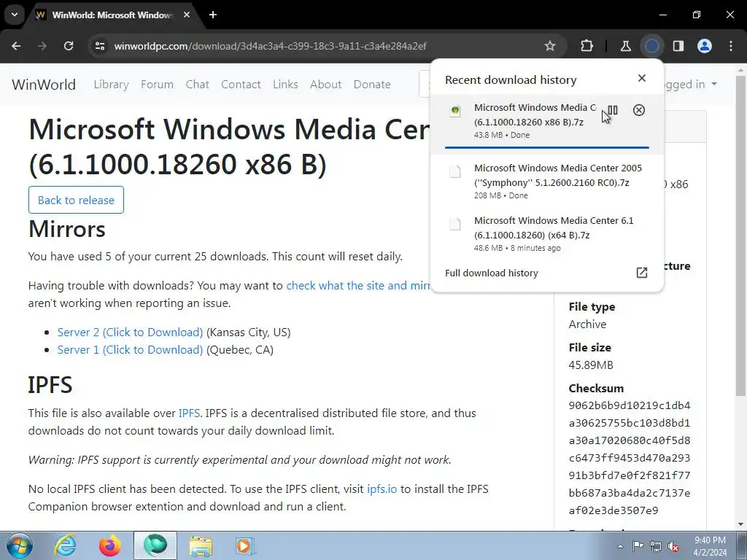This screenshot has width=747, height=560.
Task: Click the browser forward arrow
Action: tap(42, 46)
